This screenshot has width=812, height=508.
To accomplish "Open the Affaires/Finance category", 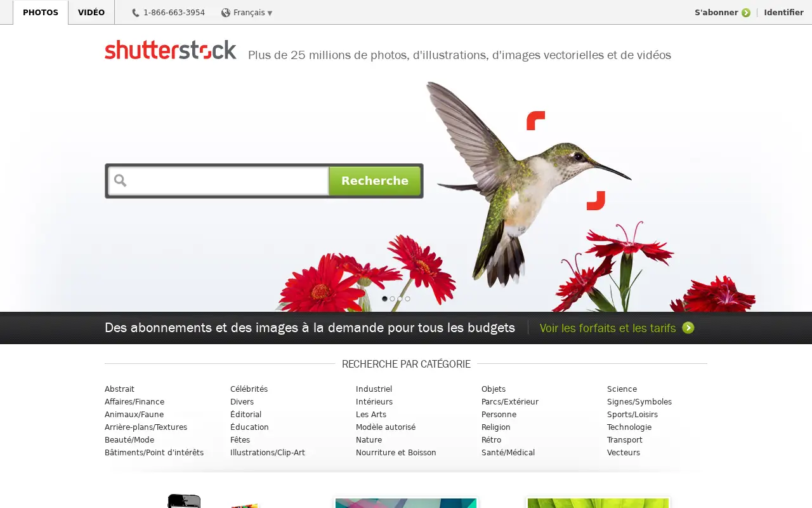I will pos(134,402).
